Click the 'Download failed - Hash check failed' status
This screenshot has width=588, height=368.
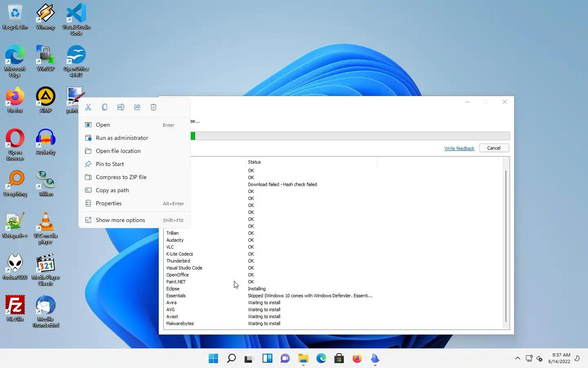point(283,184)
